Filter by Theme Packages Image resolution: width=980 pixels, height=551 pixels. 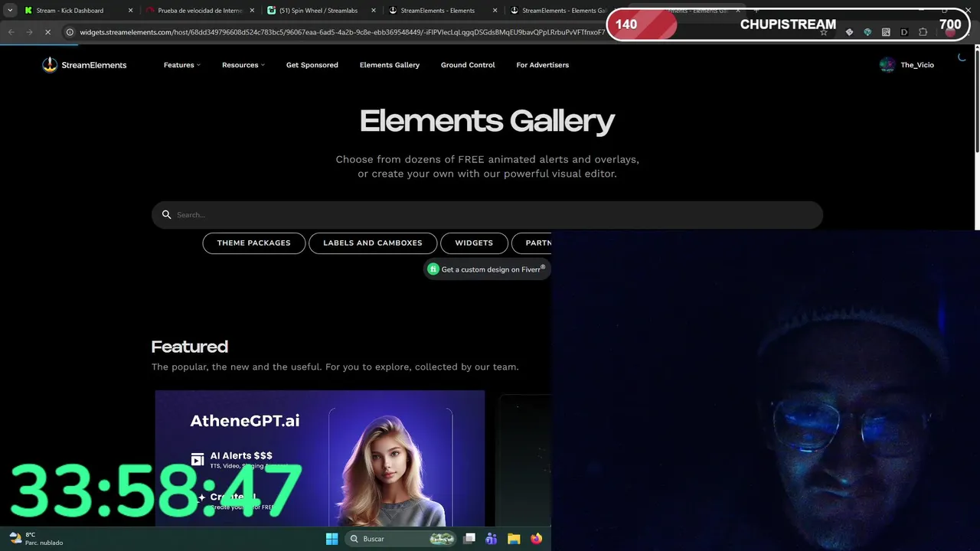[x=253, y=243]
